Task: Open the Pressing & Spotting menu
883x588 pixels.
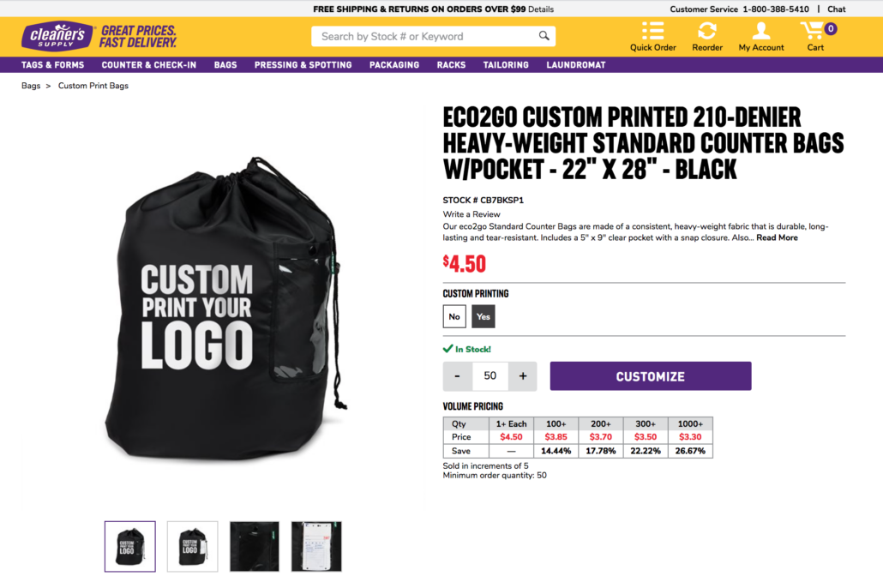Action: point(303,65)
